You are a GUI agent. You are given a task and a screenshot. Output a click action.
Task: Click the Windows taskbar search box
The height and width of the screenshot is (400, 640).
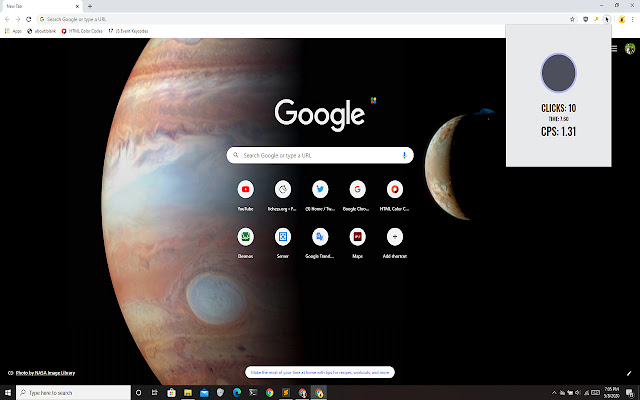pyautogui.click(x=73, y=393)
